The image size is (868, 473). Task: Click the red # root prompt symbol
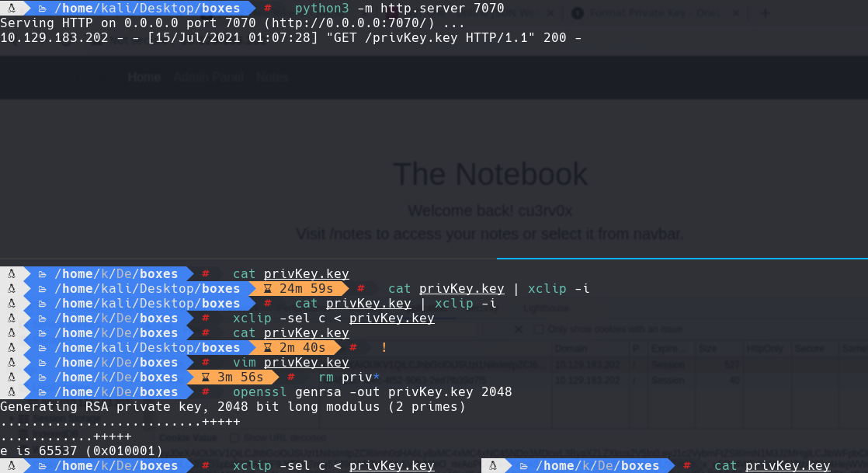267,10
